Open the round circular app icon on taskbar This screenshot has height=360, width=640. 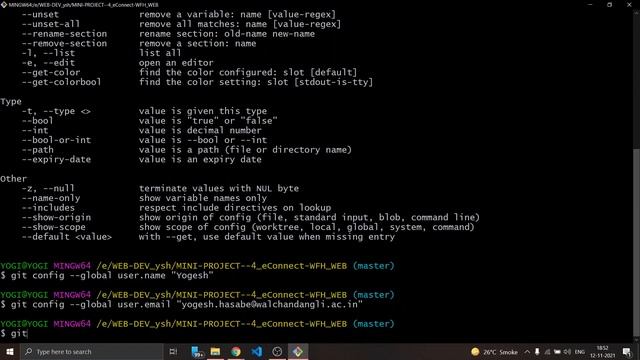click(x=277, y=351)
